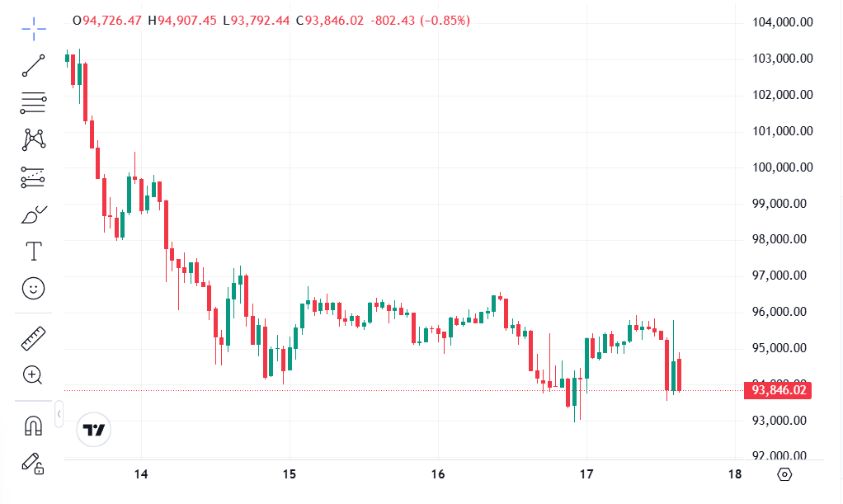Toggle the drawing lock mode
The height and width of the screenshot is (504, 843).
[x=33, y=466]
